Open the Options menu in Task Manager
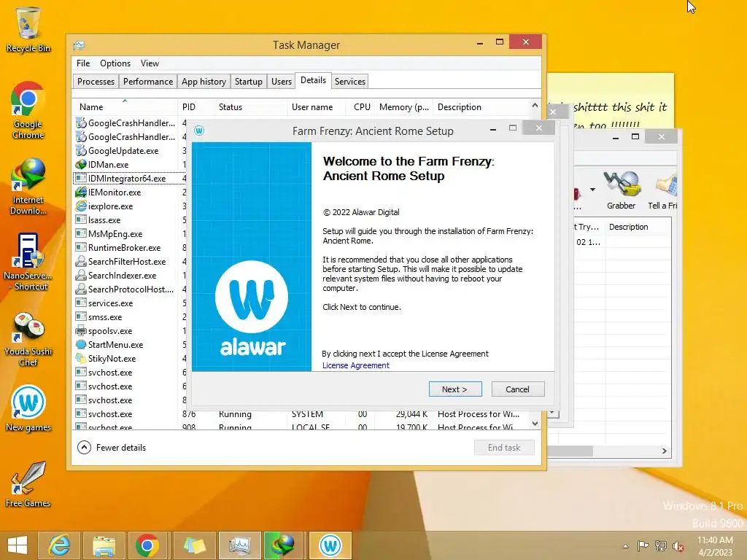 tap(115, 63)
